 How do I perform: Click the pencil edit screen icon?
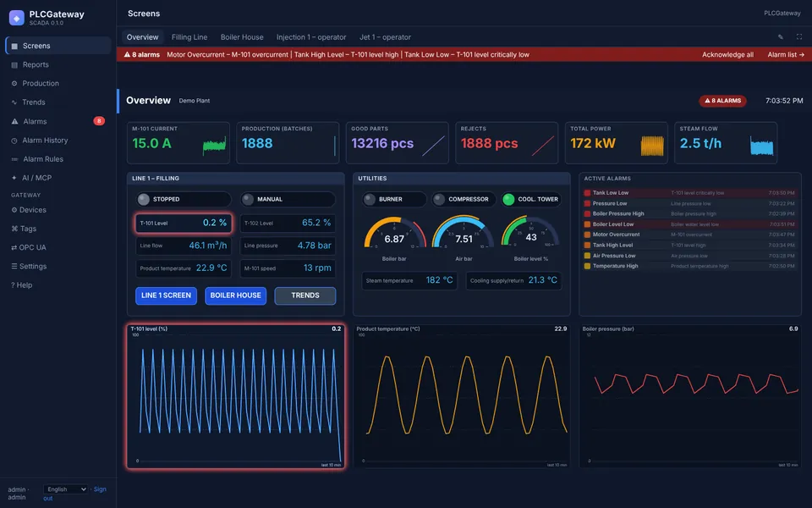coord(781,36)
